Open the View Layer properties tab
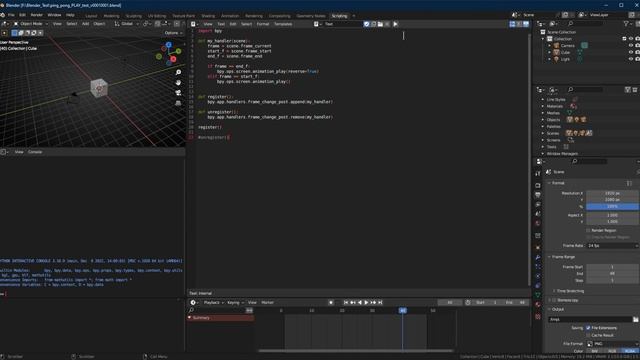640x360 pixels. 538,204
